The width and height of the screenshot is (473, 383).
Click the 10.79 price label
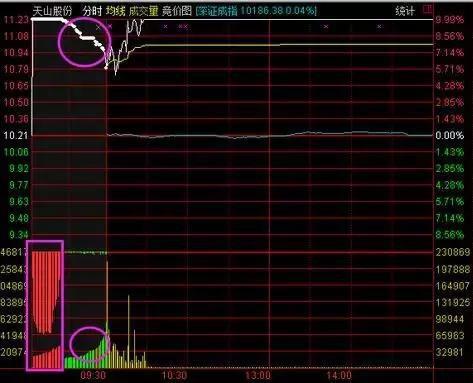16,69
